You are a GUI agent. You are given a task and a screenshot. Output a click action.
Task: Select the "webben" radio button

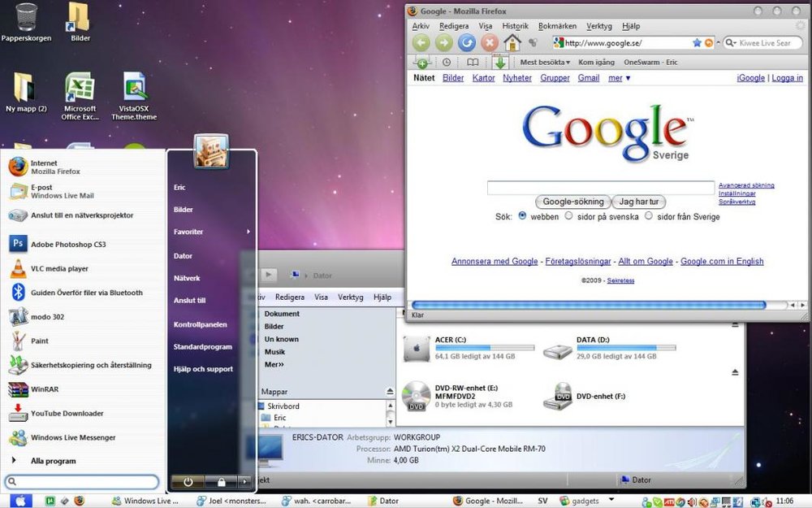522,215
